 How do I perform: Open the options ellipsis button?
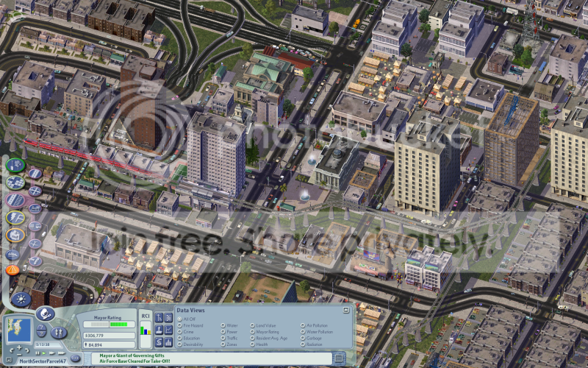[75, 358]
